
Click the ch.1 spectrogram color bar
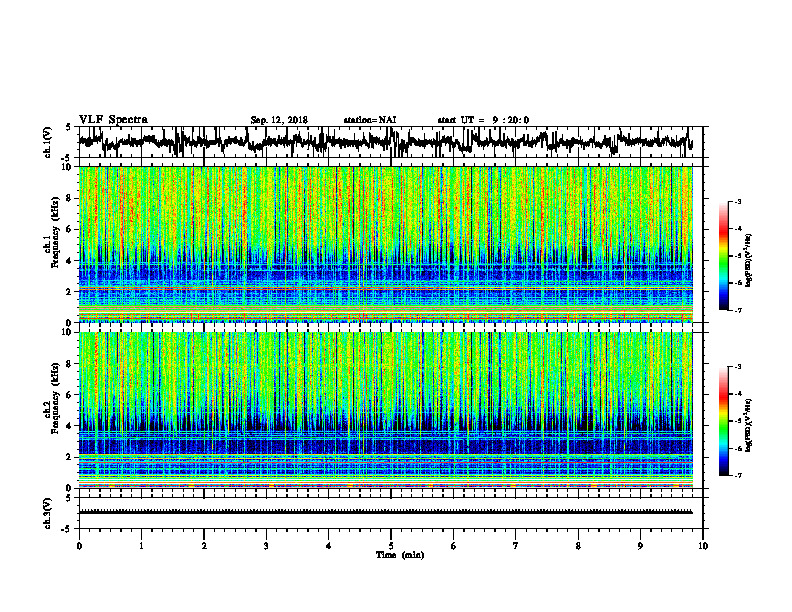723,256
